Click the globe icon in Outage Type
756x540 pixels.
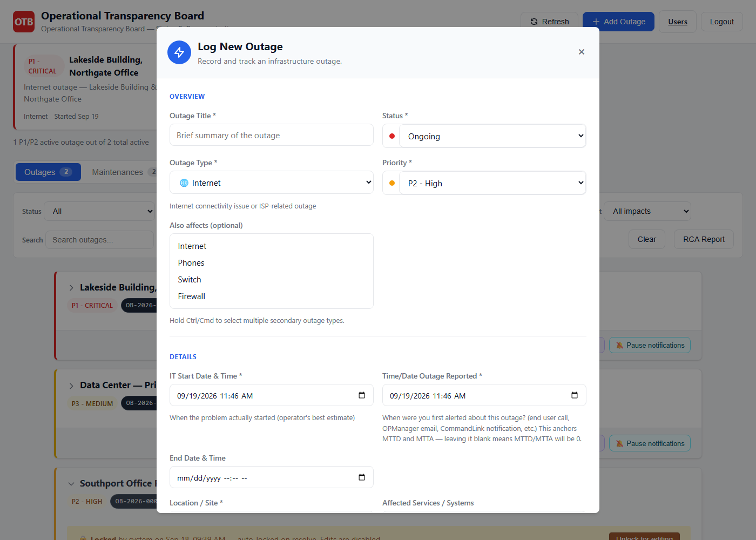[x=184, y=183]
